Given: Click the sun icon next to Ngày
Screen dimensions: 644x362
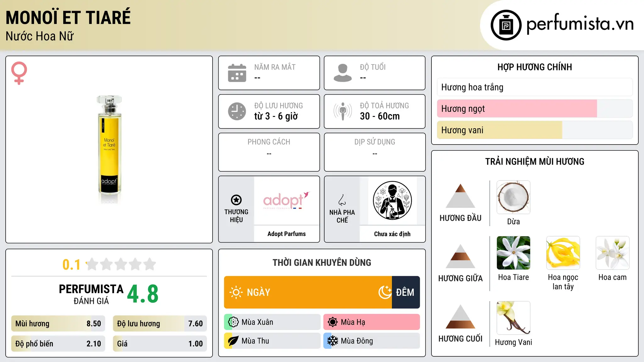Looking at the screenshot, I should (236, 292).
